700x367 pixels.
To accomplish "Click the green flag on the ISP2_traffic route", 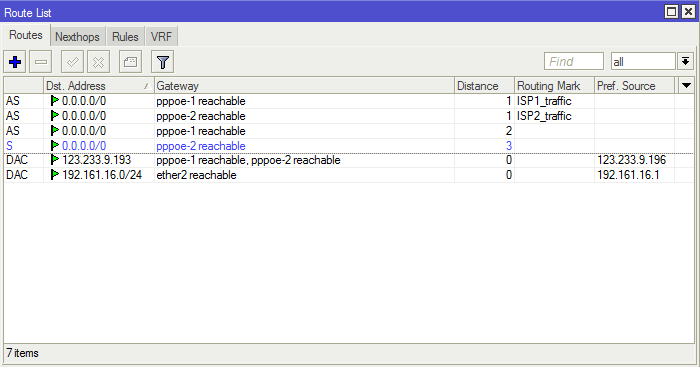I will (55, 116).
